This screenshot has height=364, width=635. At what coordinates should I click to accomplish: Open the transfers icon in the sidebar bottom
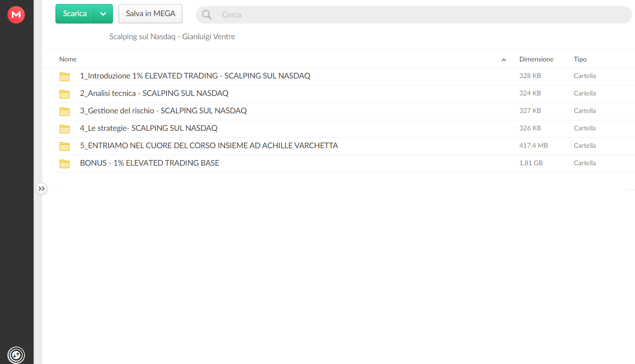tap(16, 354)
